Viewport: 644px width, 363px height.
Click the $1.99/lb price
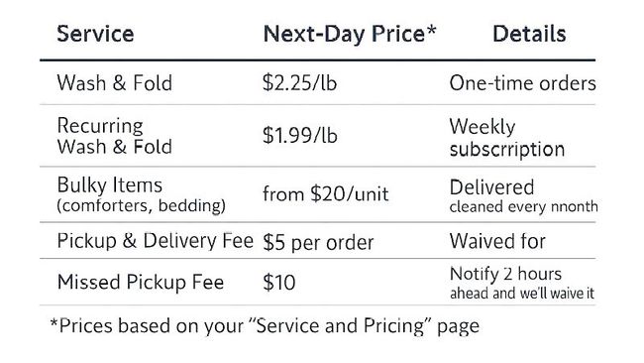coord(300,135)
